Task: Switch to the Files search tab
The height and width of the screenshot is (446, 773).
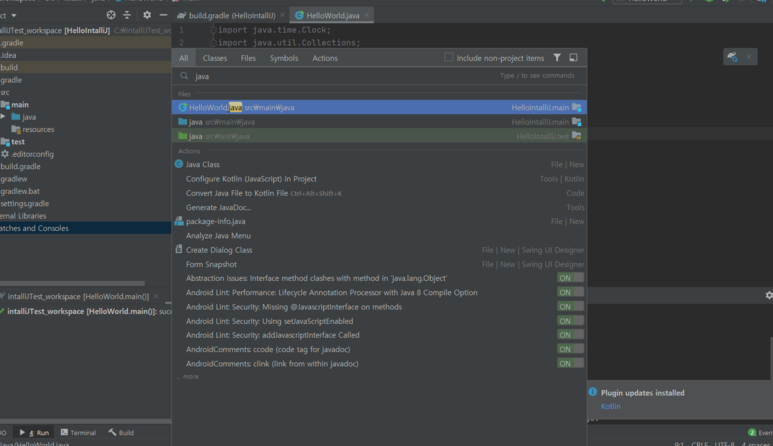Action: [x=248, y=58]
